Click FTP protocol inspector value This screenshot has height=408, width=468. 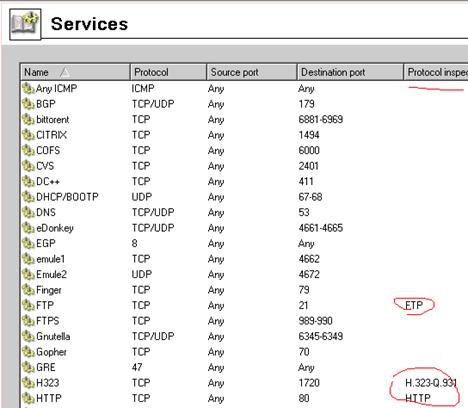click(414, 305)
